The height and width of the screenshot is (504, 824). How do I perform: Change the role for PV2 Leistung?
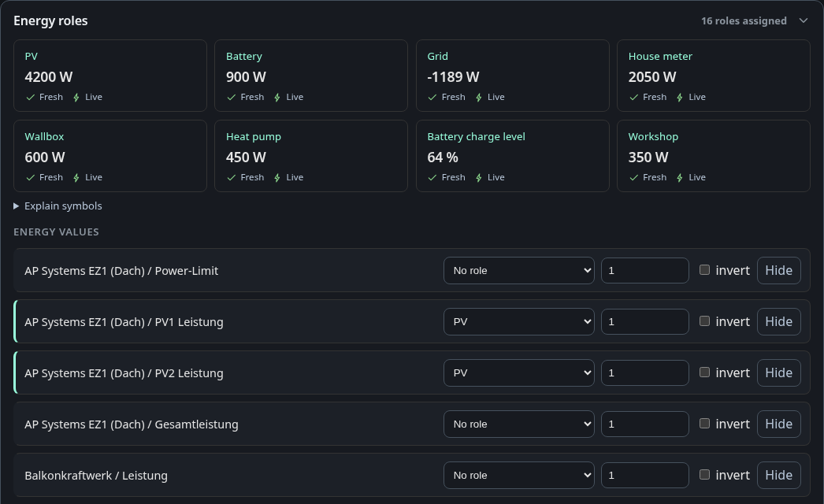point(518,372)
